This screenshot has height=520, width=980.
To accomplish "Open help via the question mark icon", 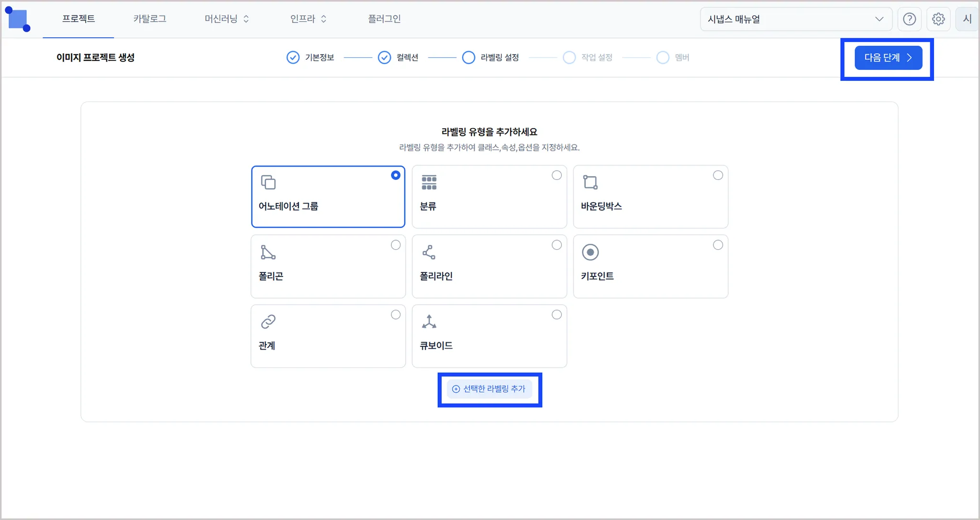I will (909, 19).
